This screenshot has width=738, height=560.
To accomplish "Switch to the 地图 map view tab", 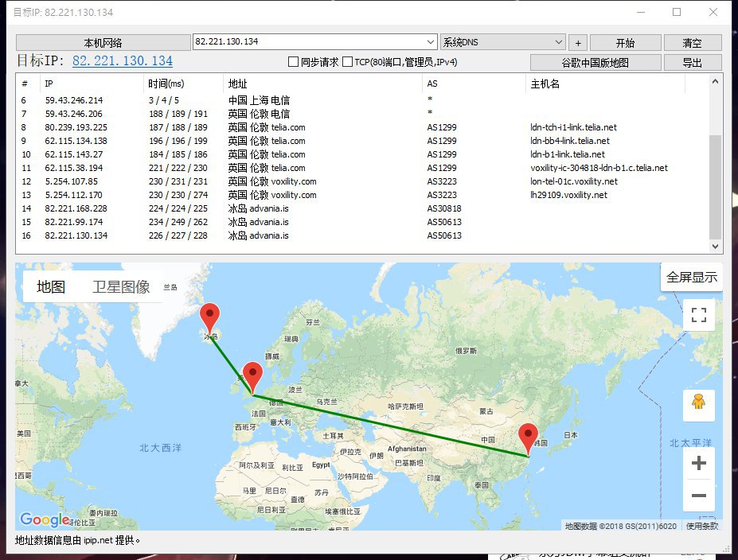I will pyautogui.click(x=51, y=287).
